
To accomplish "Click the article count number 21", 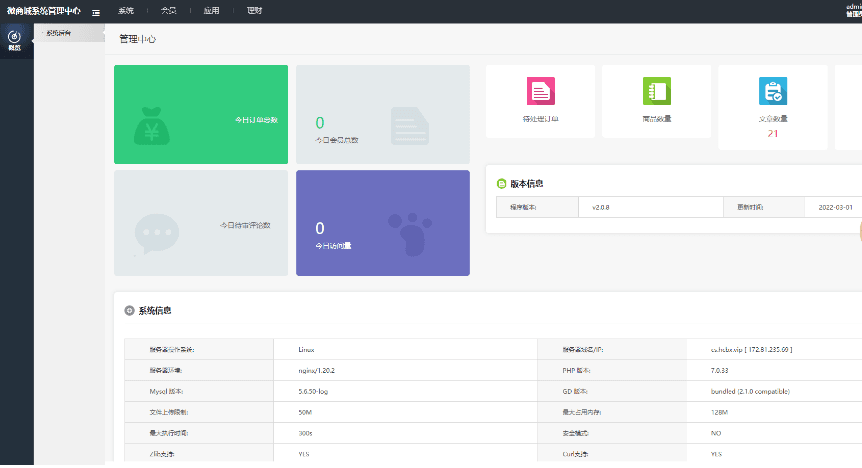I will coord(772,133).
